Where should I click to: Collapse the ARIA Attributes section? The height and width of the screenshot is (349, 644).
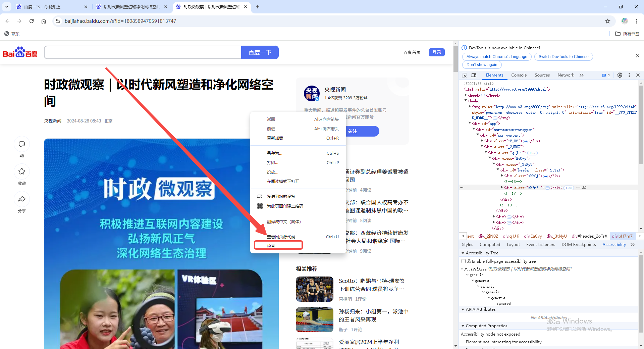pyautogui.click(x=463, y=309)
